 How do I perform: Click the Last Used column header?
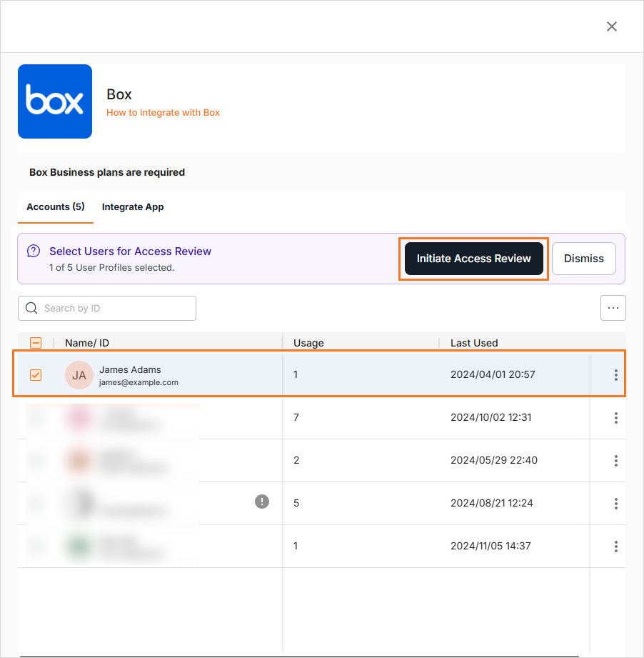474,343
